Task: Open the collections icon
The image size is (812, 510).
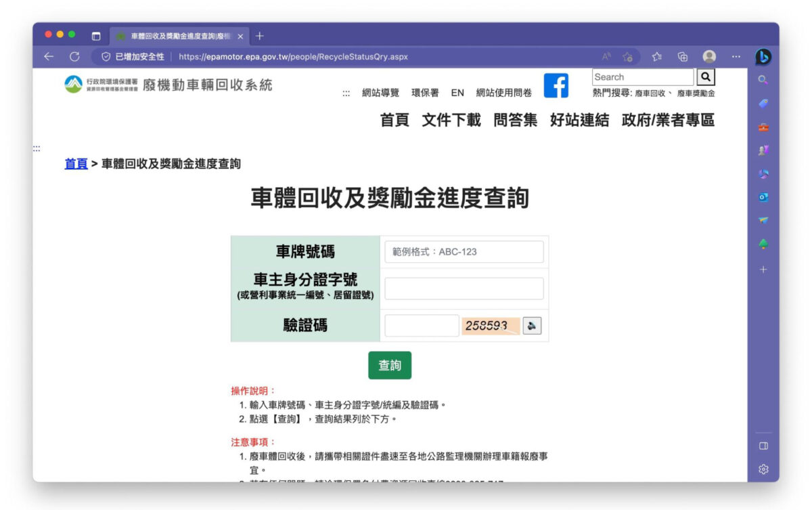Action: coord(683,57)
